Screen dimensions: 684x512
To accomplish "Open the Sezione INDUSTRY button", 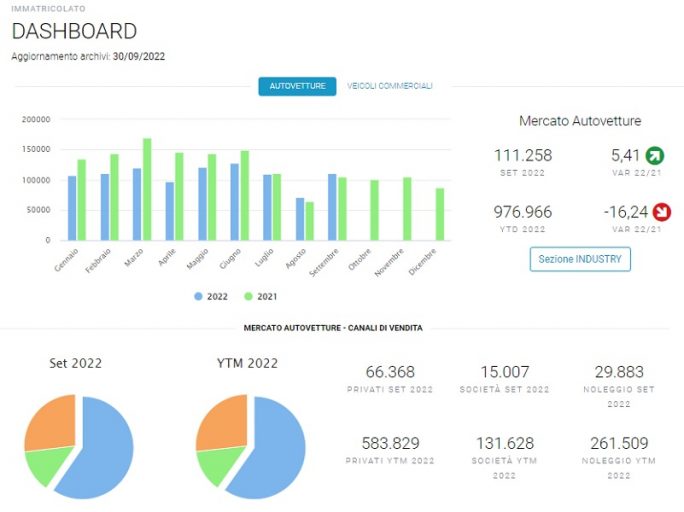I will click(580, 259).
